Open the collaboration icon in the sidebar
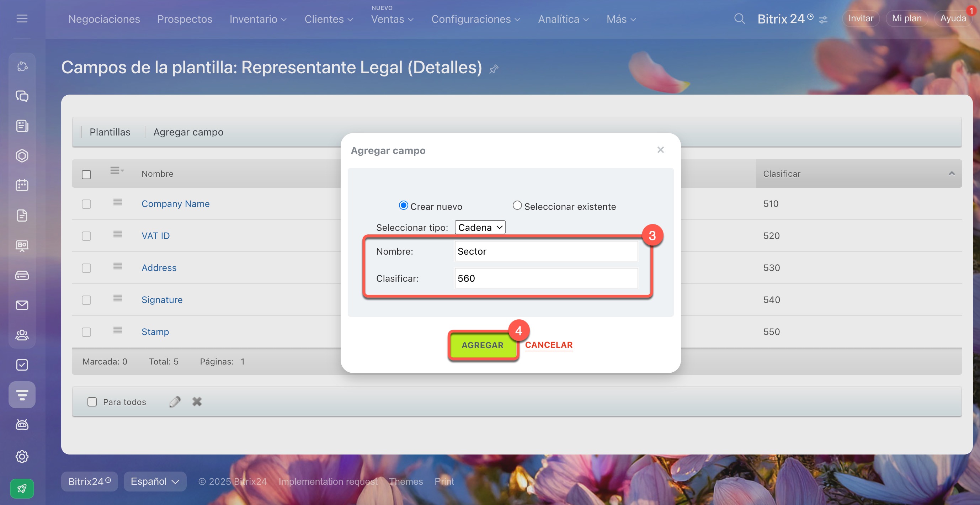Viewport: 980px width, 505px height. coord(22,66)
